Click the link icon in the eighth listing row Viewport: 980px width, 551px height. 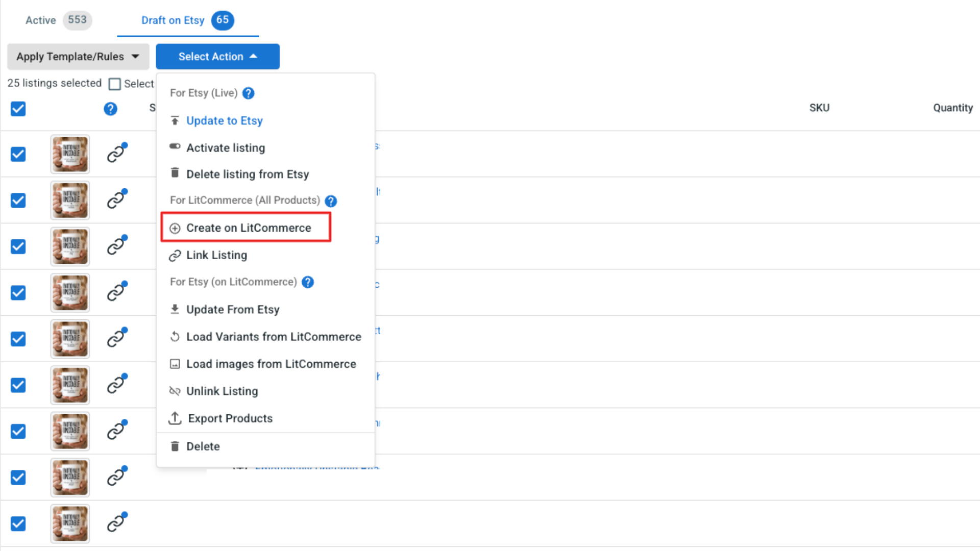(x=117, y=476)
